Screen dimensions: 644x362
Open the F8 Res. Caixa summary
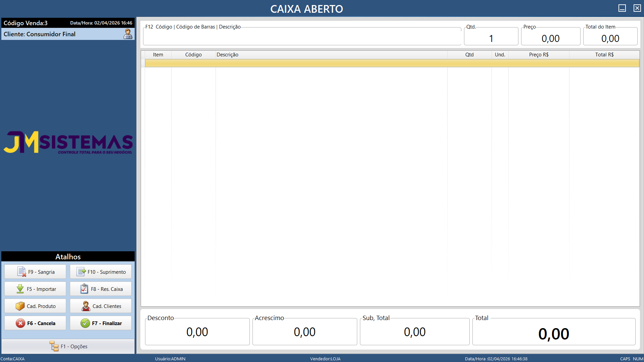[x=101, y=289]
